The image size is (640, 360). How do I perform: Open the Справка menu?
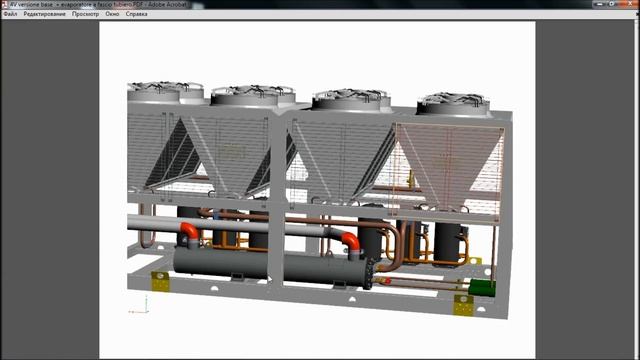(x=136, y=14)
